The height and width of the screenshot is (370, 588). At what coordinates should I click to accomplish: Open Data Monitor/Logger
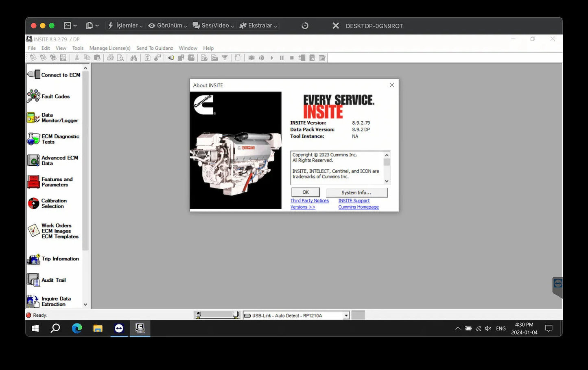52,118
